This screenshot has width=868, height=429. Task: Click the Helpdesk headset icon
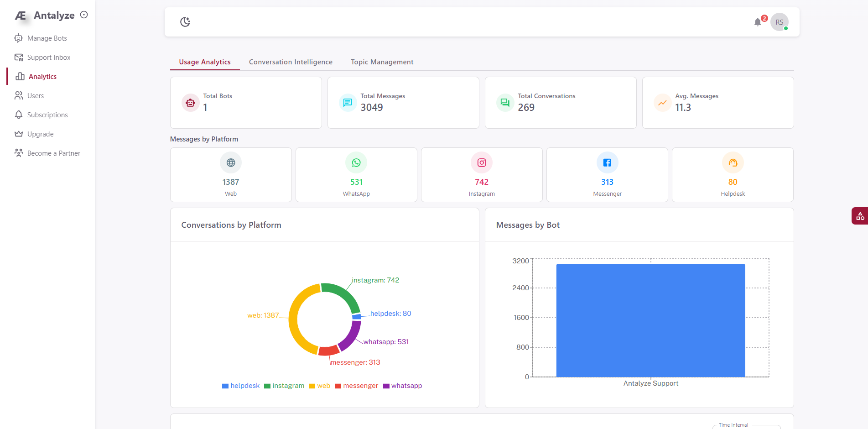click(733, 163)
